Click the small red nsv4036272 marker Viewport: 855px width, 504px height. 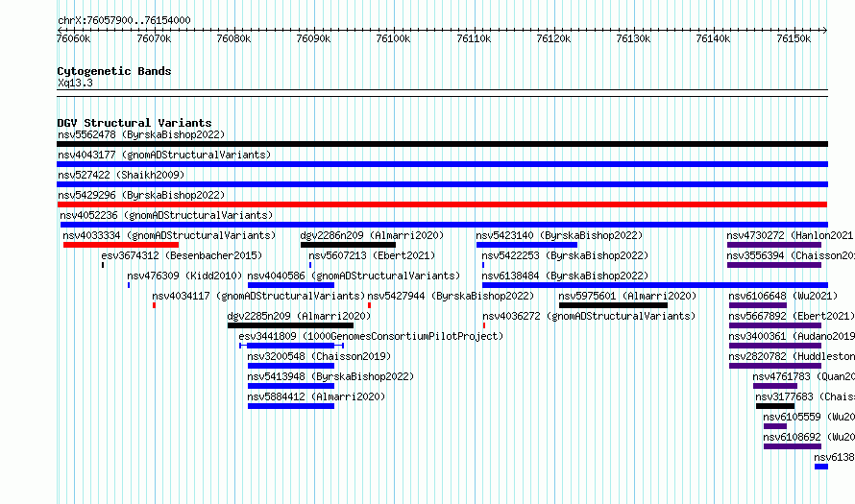pyautogui.click(x=484, y=325)
